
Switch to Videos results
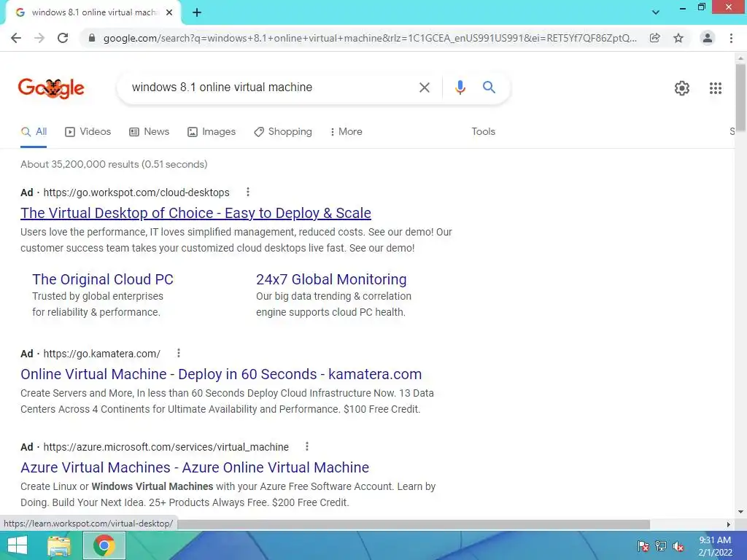(x=88, y=132)
